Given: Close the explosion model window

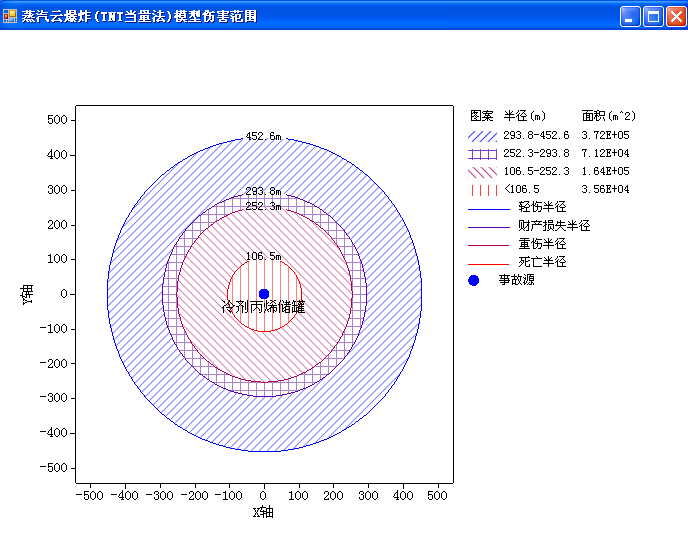Looking at the screenshot, I should pos(676,17).
